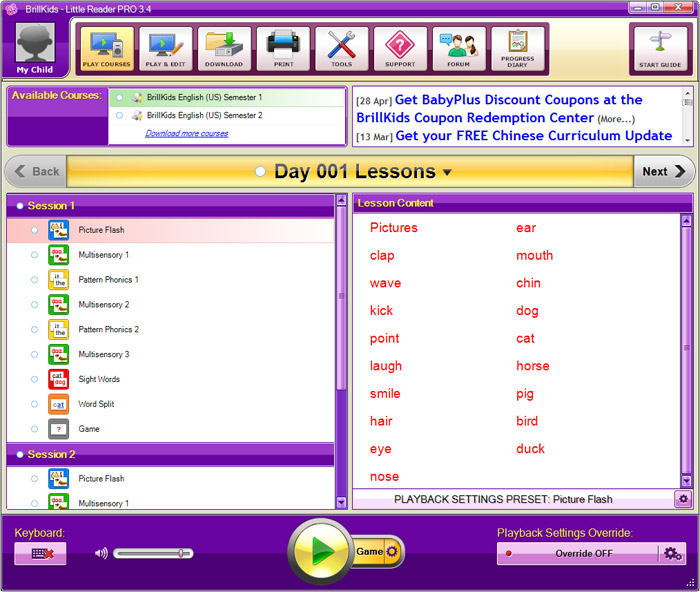Toggle the Session 1 header circle
This screenshot has height=592, width=700.
tap(20, 206)
